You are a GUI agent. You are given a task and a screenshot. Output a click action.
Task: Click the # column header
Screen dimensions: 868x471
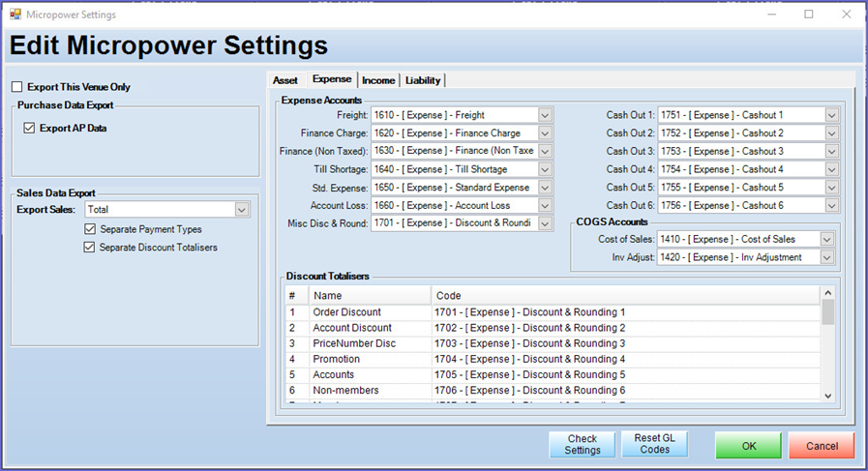coord(297,296)
